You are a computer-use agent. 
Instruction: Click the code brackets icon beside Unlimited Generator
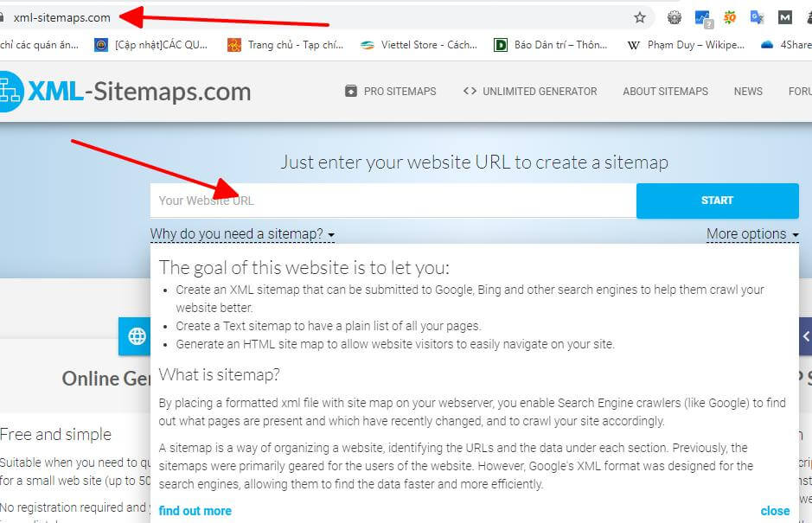(470, 91)
